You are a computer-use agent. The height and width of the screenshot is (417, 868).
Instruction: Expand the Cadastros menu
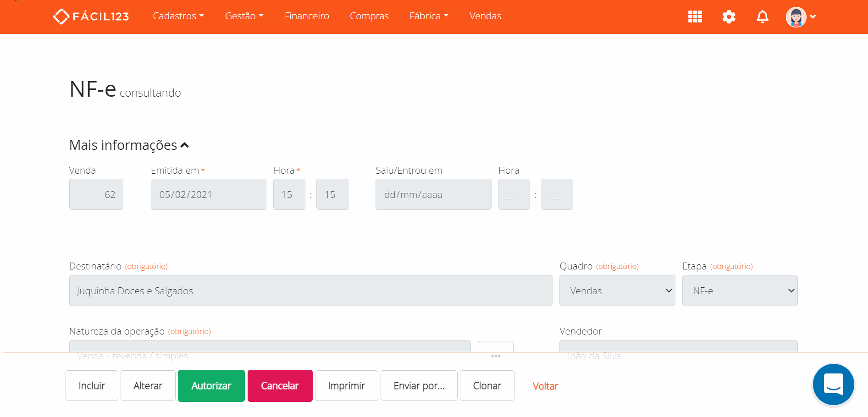tap(178, 16)
